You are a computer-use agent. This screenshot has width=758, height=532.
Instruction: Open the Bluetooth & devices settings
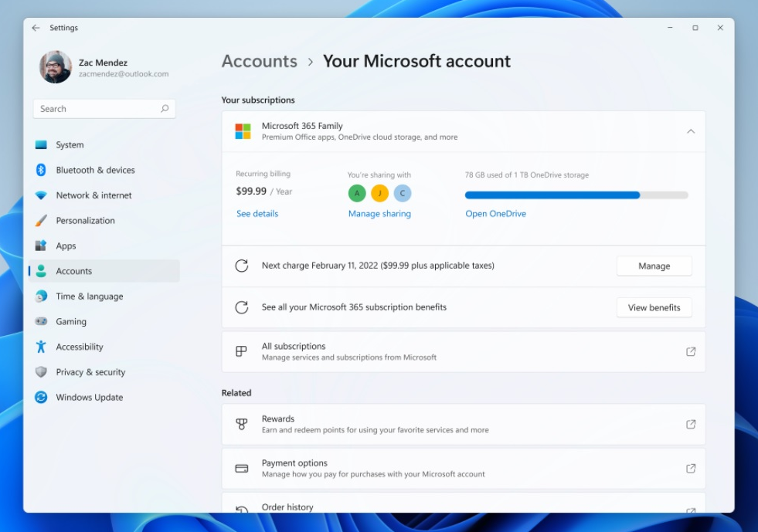(95, 170)
